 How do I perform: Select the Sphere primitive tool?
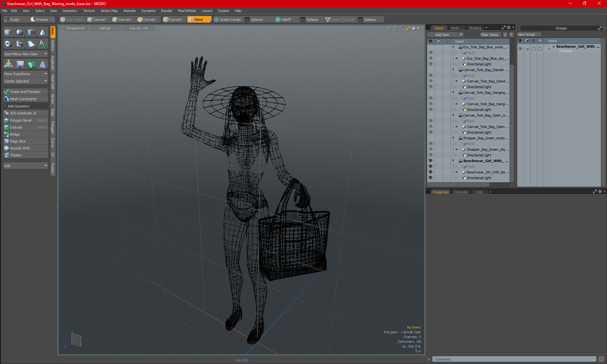(x=20, y=32)
